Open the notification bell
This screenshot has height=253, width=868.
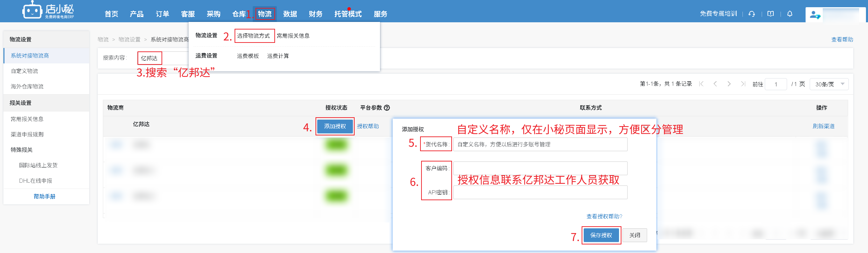pyautogui.click(x=790, y=14)
